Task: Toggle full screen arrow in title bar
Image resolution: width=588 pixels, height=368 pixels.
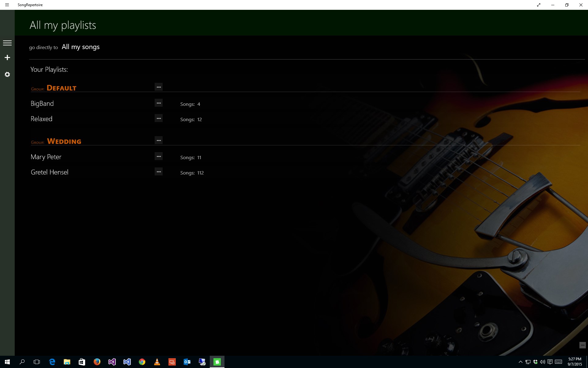Action: click(x=539, y=5)
